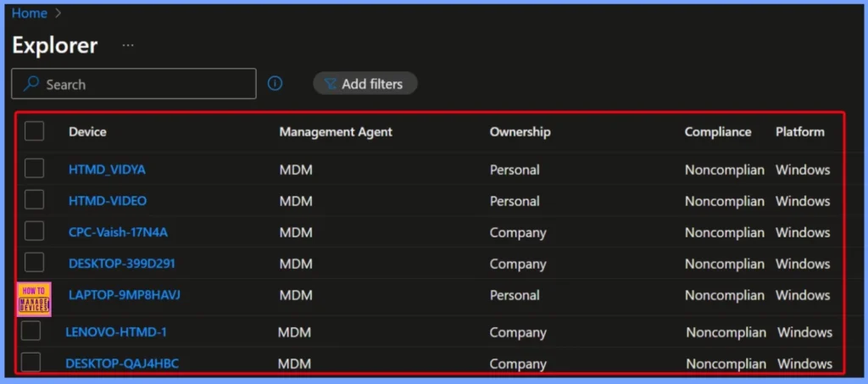Click Noncompliant in DESKTOP-QAJ4HBC row

point(726,365)
